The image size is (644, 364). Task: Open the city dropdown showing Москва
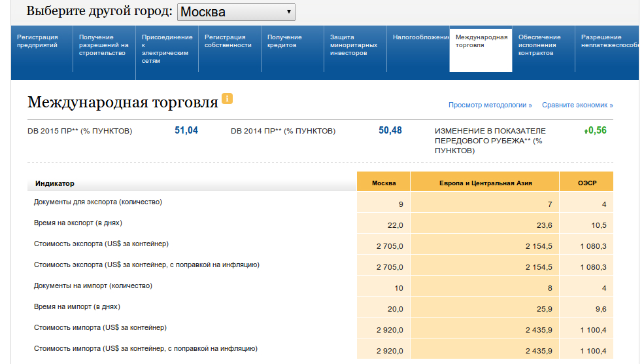236,12
